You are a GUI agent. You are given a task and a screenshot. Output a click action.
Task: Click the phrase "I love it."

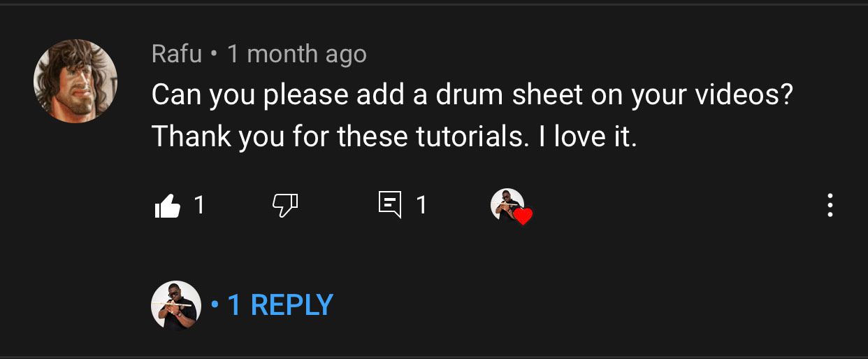tap(588, 136)
